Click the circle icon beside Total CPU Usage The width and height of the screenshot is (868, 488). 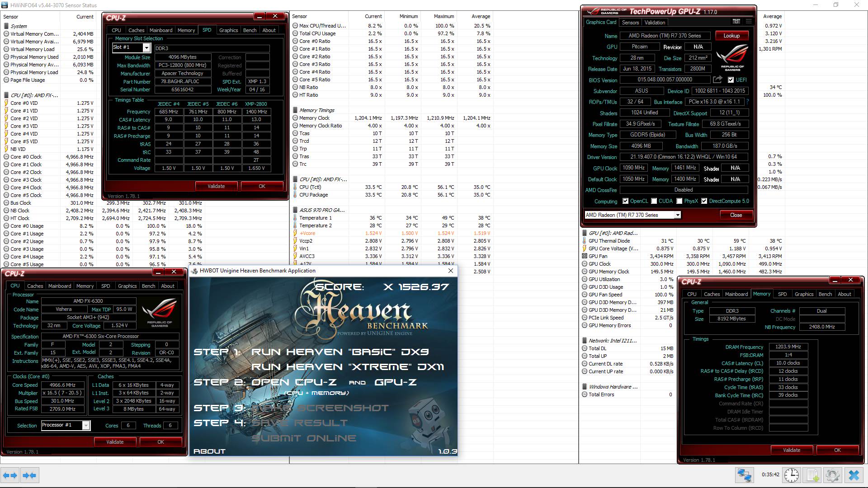295,33
